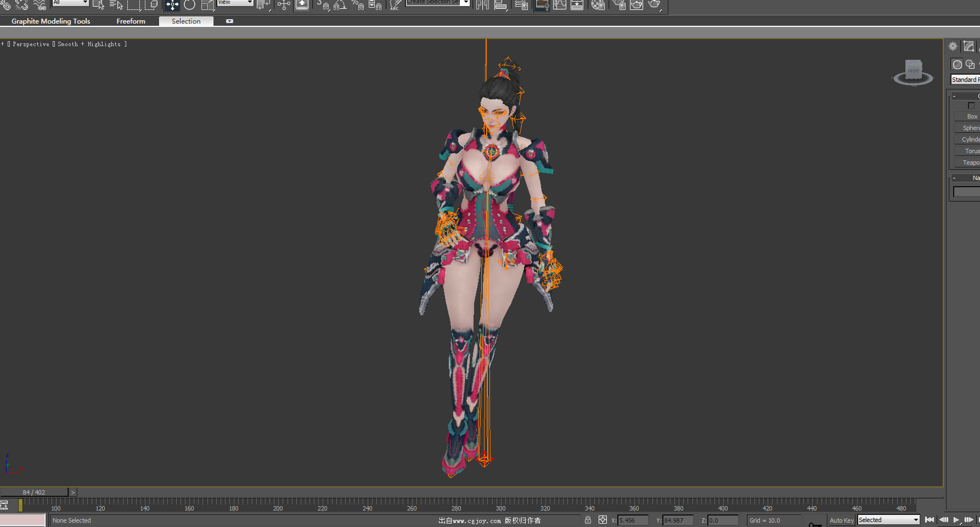
Task: Pick the Rectangular Selection Region tool
Action: (x=134, y=5)
